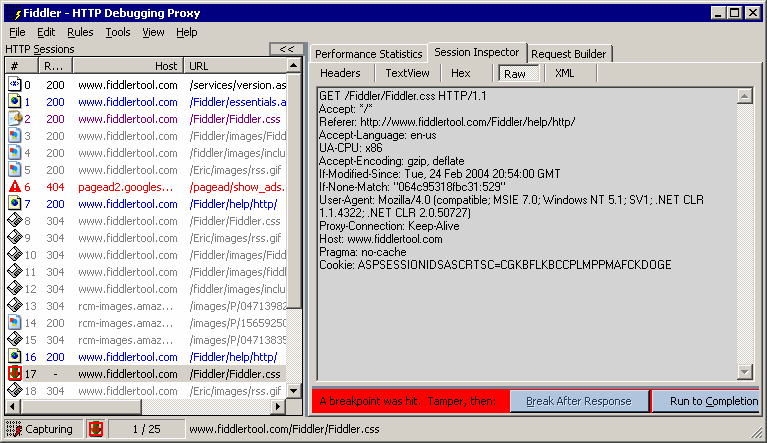The height and width of the screenshot is (443, 767).
Task: Click the session 8 not-modified icon
Action: pyautogui.click(x=15, y=221)
